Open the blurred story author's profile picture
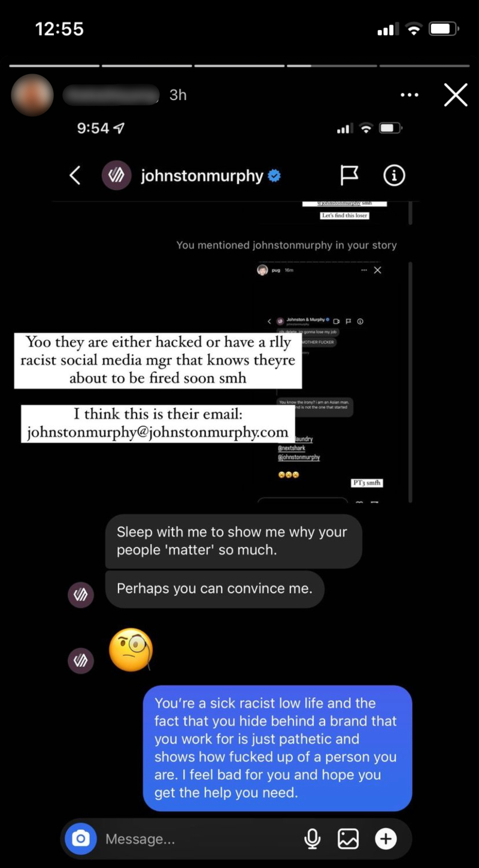 [32, 95]
